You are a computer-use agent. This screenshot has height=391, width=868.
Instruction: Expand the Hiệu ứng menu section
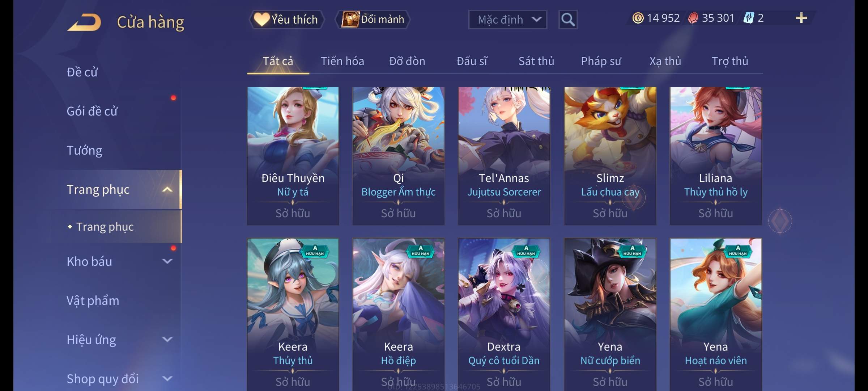(x=167, y=339)
